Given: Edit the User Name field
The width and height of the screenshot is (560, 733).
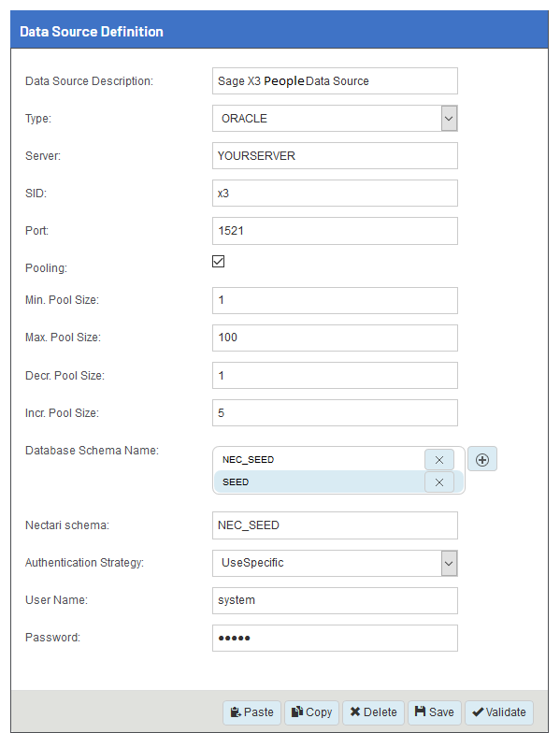Looking at the screenshot, I should coord(335,600).
